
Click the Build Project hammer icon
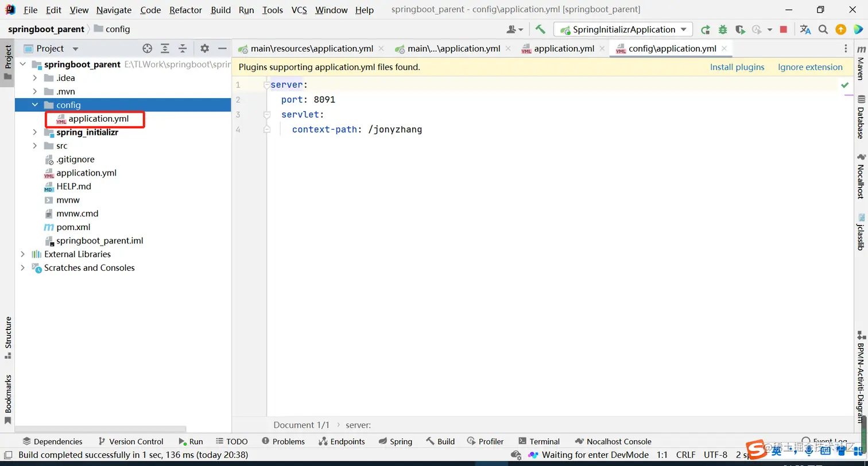tap(540, 29)
